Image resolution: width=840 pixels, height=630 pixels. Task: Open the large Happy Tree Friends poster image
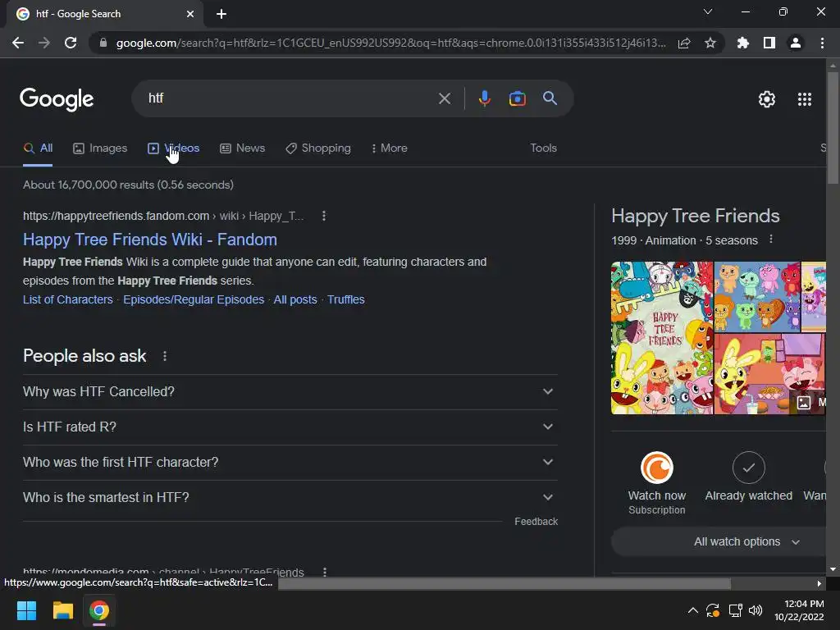pyautogui.click(x=662, y=338)
